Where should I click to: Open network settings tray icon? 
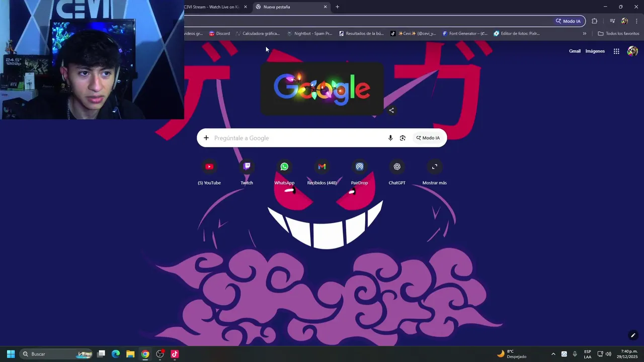click(x=600, y=354)
